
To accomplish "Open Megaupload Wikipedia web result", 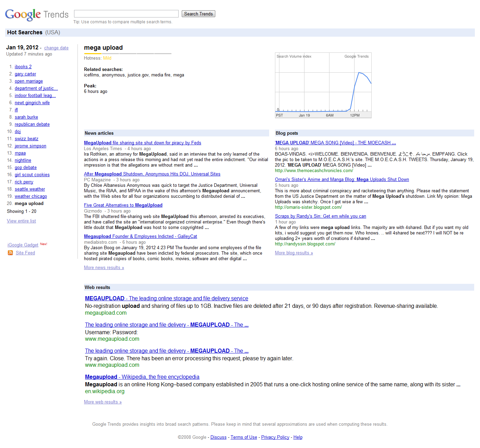I will point(142,377).
